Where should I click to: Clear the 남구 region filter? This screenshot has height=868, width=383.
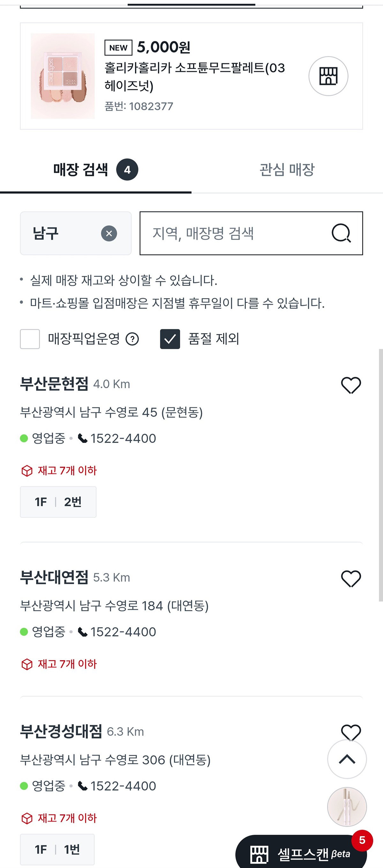point(109,233)
